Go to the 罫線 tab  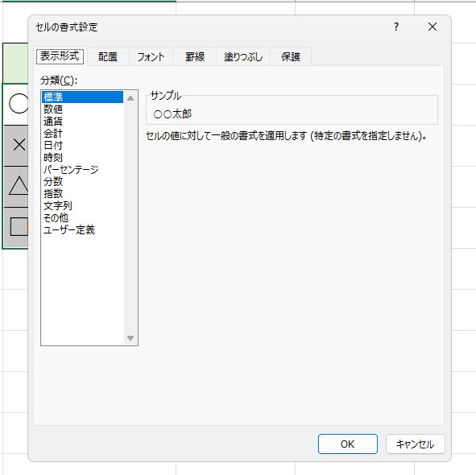(195, 56)
